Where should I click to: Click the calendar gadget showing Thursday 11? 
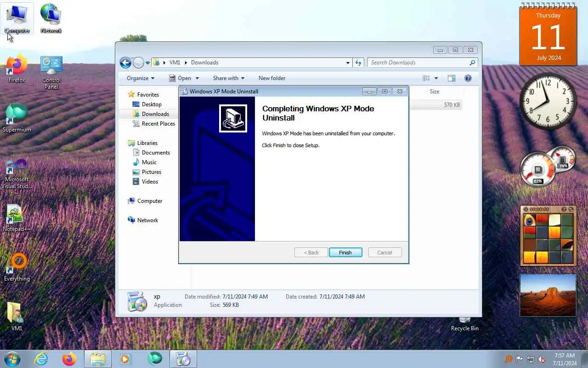coord(548,35)
